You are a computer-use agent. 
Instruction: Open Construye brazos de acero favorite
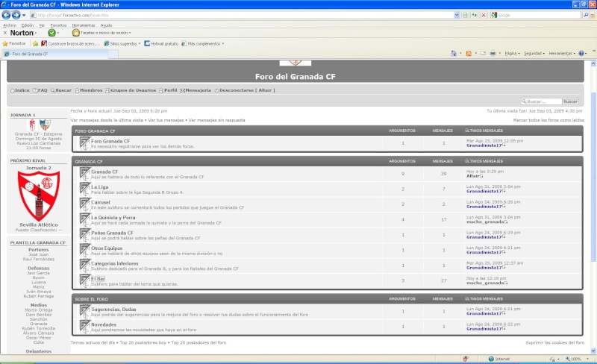pos(70,43)
